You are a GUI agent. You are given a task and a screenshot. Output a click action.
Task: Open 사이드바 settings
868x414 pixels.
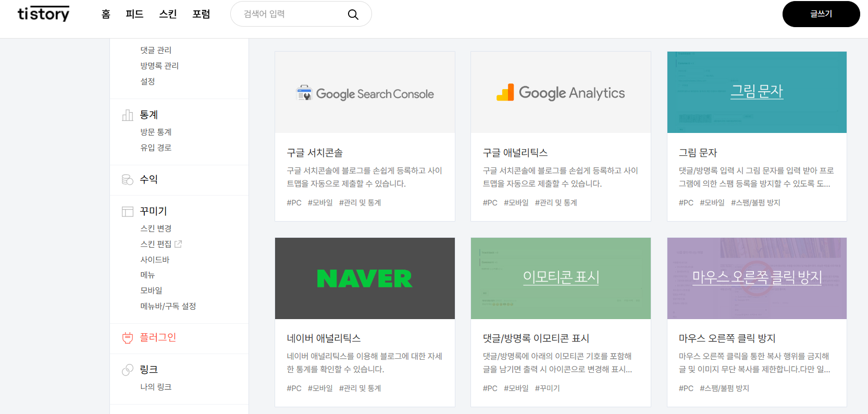(155, 260)
